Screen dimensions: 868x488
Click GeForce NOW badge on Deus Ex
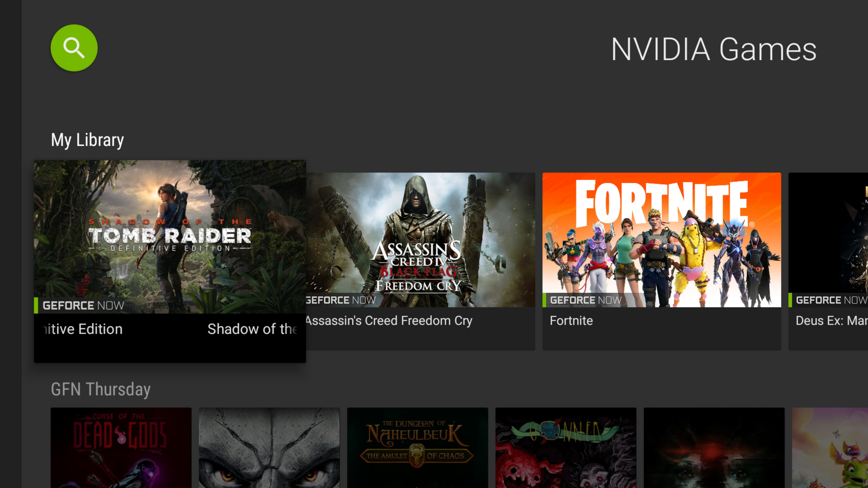829,300
